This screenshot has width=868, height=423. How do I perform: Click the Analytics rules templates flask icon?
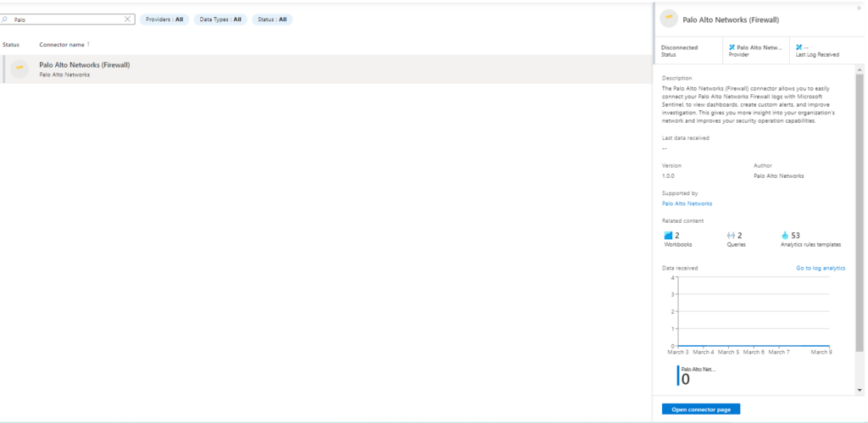click(785, 236)
